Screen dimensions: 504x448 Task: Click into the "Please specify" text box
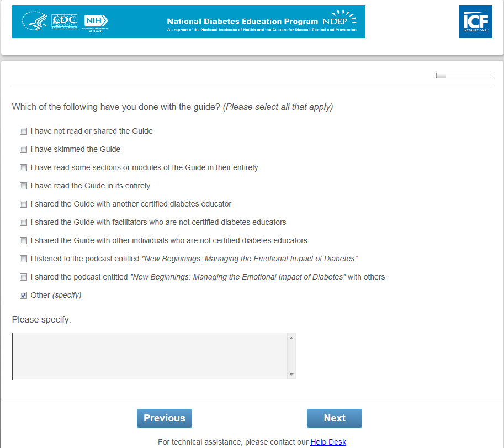(x=150, y=356)
